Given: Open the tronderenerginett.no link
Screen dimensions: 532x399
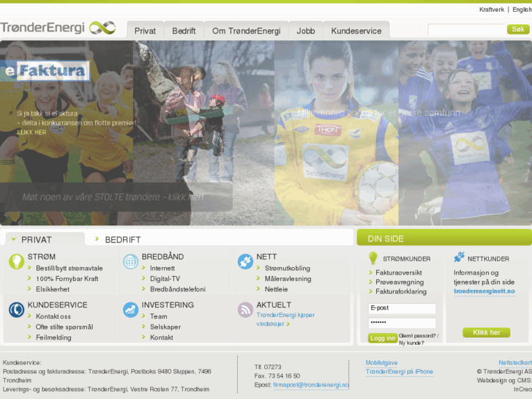Looking at the screenshot, I should point(484,291).
